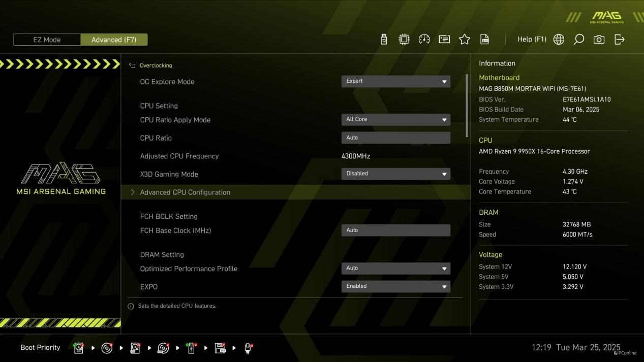This screenshot has height=362, width=644.
Task: Click the DRAM Setting section header
Action: (162, 255)
